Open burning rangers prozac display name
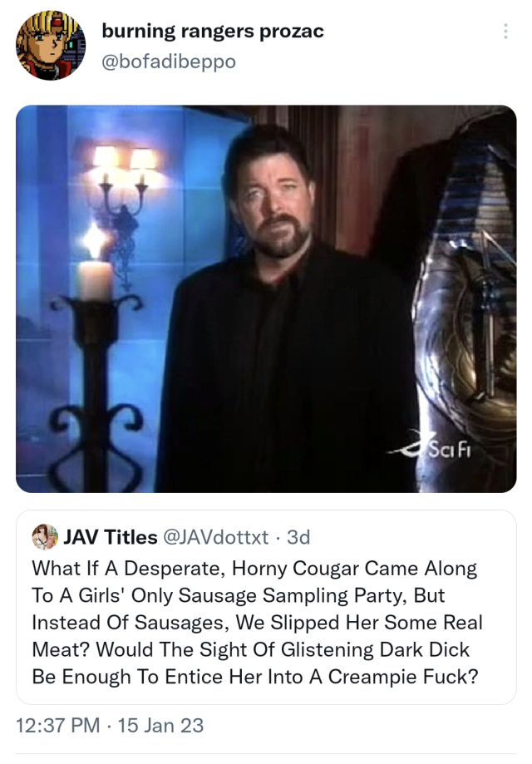532x764 pixels. [x=213, y=32]
